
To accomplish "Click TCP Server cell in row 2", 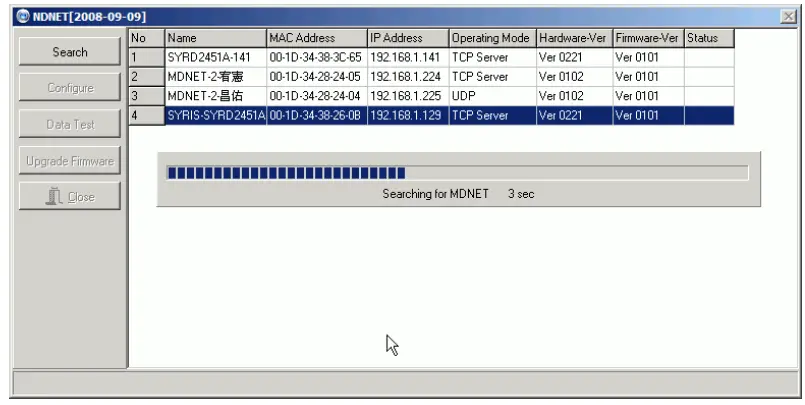I will pos(492,77).
